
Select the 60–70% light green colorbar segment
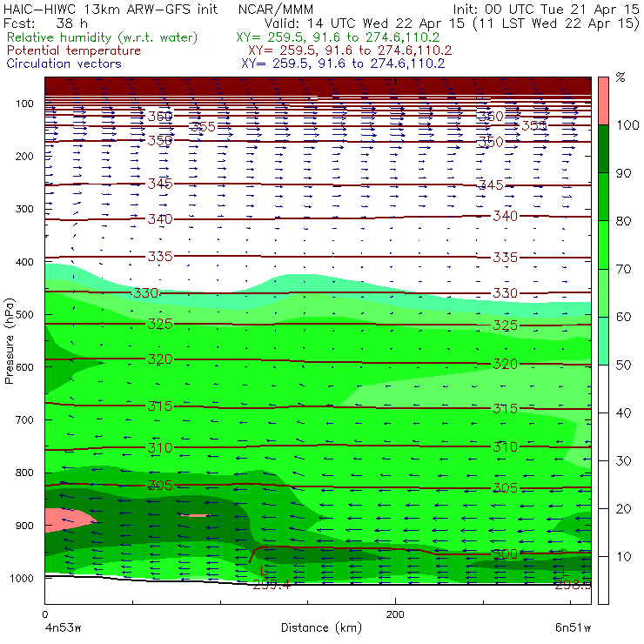coord(603,292)
